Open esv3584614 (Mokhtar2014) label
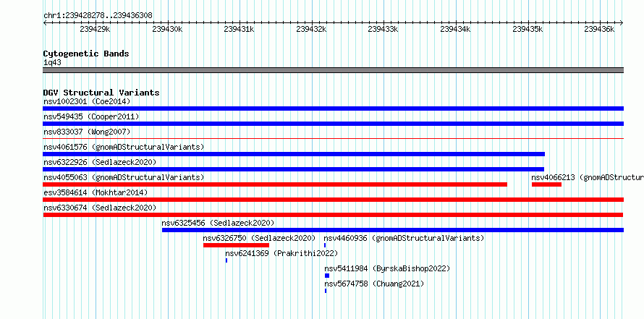The width and height of the screenshot is (644, 319). coord(96,192)
